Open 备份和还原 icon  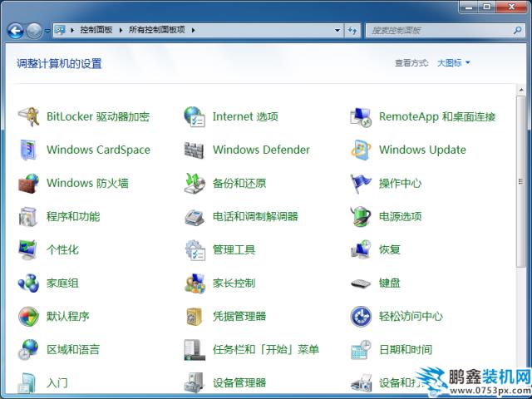195,183
